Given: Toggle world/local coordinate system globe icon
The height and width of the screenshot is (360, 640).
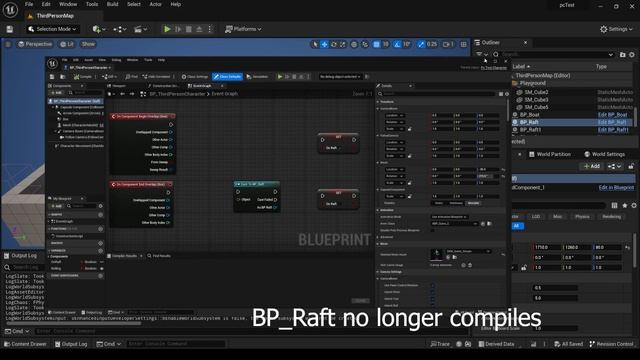Looking at the screenshot, I should click(354, 44).
